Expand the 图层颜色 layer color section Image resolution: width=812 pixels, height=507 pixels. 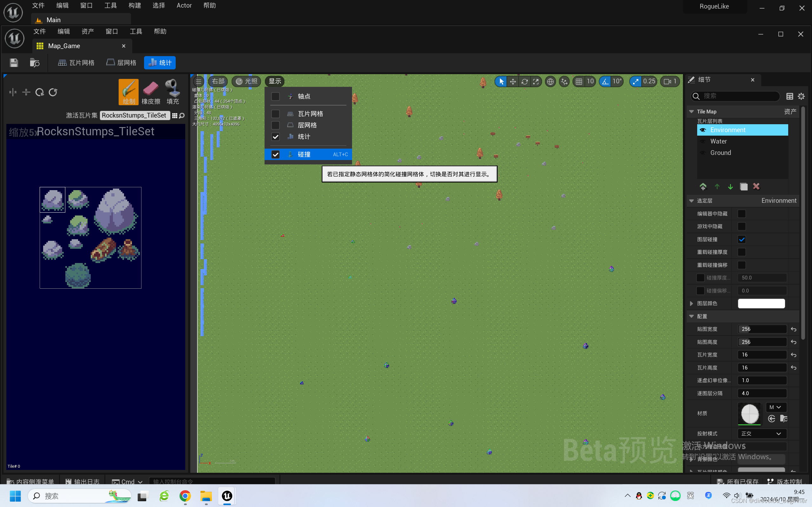click(691, 304)
